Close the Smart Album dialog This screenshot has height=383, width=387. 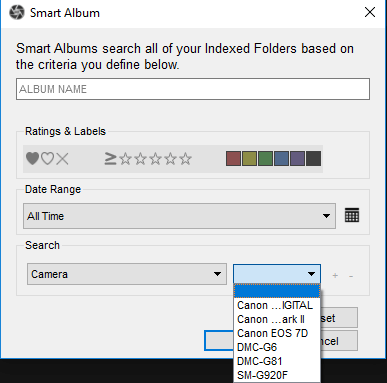[x=370, y=13]
